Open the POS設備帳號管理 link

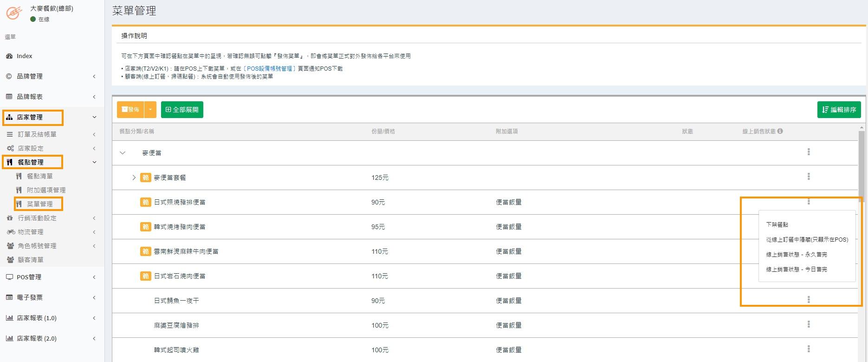pyautogui.click(x=269, y=68)
